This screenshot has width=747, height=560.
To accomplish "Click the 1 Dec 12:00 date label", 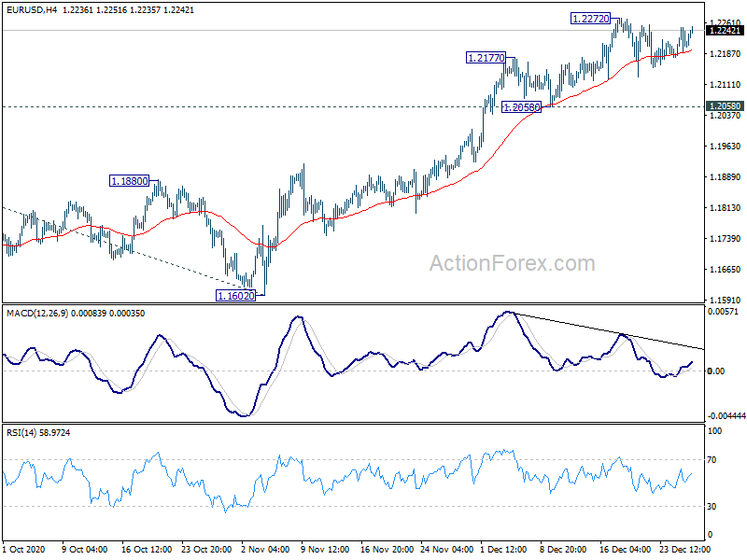I will tap(503, 549).
